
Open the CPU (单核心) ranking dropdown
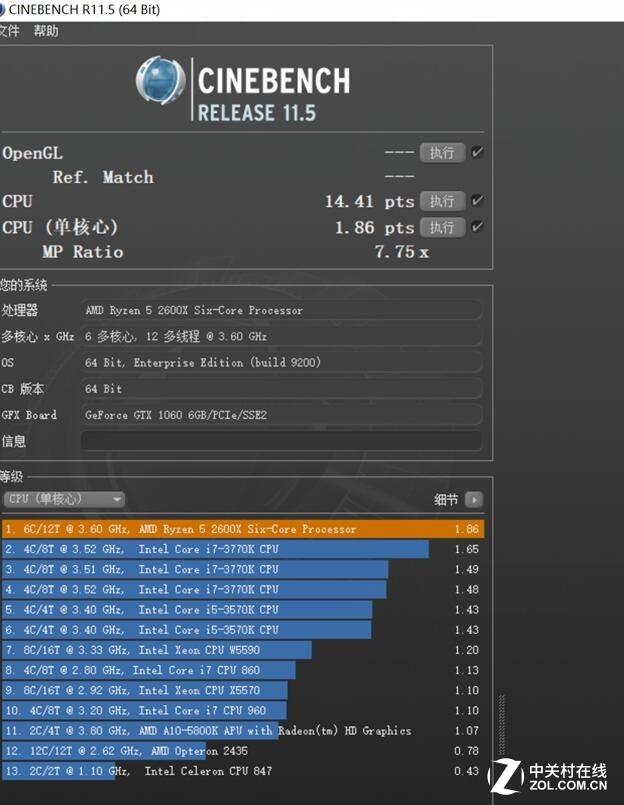[x=64, y=499]
